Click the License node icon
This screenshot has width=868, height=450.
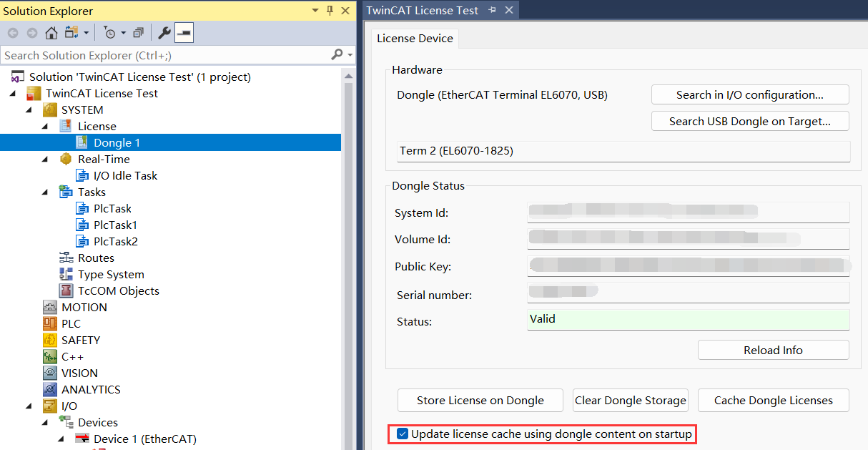point(66,126)
